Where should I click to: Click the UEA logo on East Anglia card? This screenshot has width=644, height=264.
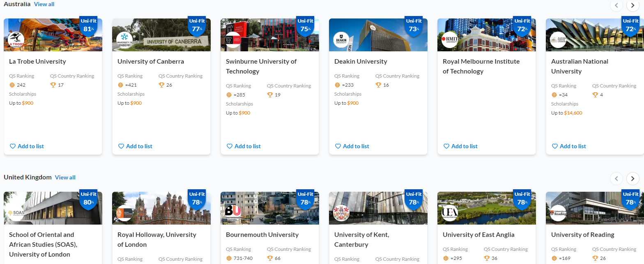(x=450, y=213)
